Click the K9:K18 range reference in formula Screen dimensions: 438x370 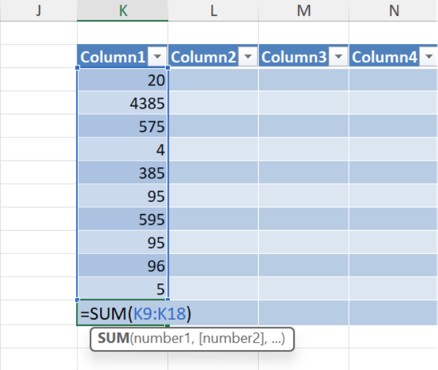click(x=159, y=313)
